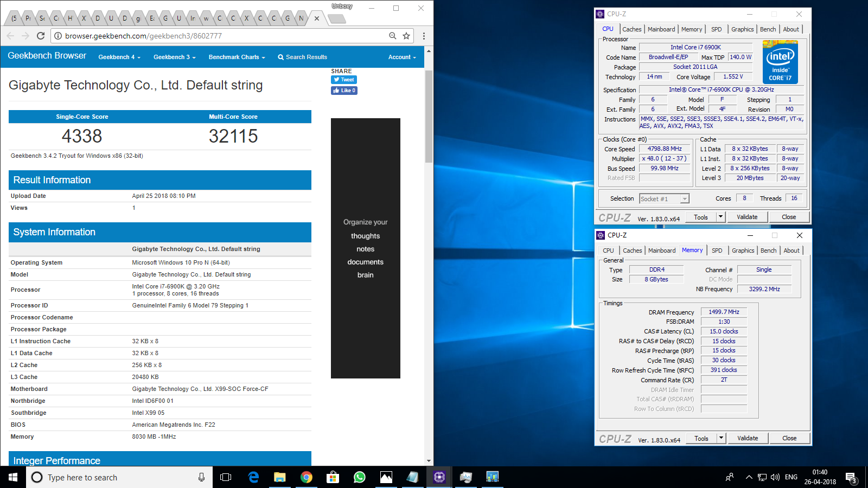868x488 pixels.
Task: Click scroll-down arrow on page scrollbar
Action: [x=429, y=461]
